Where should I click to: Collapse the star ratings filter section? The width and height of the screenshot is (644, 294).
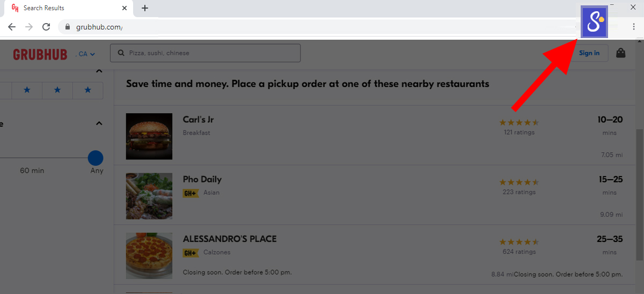(x=99, y=71)
